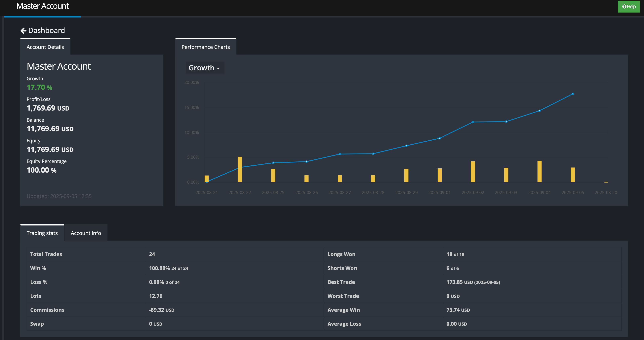
Task: Click the growth line point on 2025-08-27
Action: click(340, 154)
